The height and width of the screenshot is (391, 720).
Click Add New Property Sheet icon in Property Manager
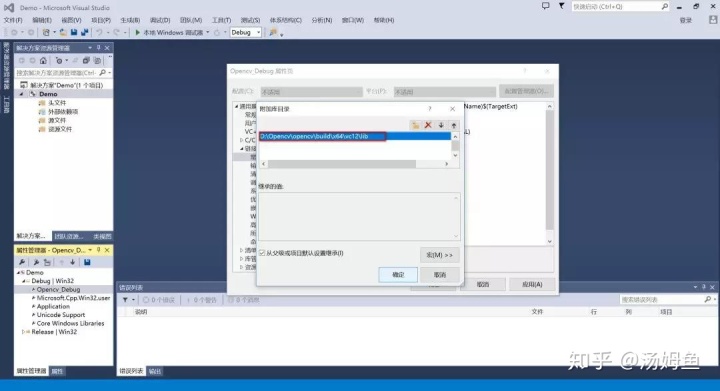(36, 262)
